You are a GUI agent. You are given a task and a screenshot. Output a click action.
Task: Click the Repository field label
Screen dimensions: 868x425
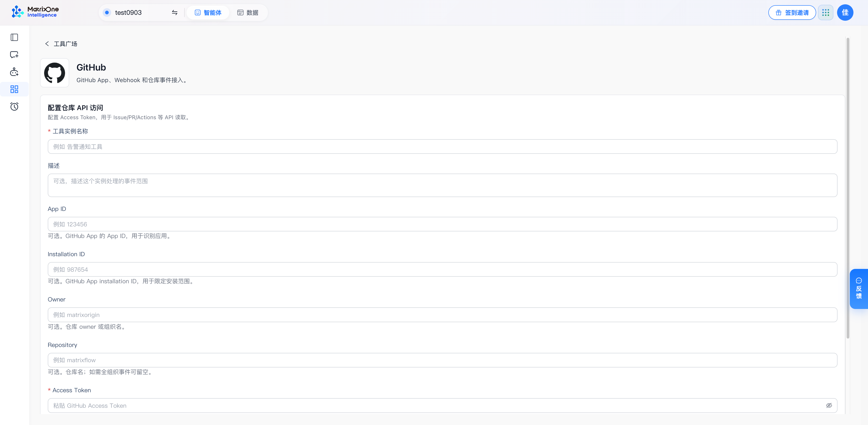pyautogui.click(x=62, y=345)
